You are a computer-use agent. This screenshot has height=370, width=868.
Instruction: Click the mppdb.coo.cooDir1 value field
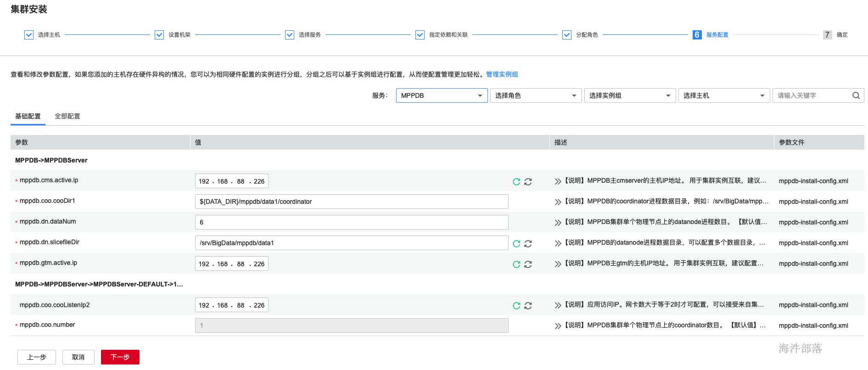coord(352,202)
